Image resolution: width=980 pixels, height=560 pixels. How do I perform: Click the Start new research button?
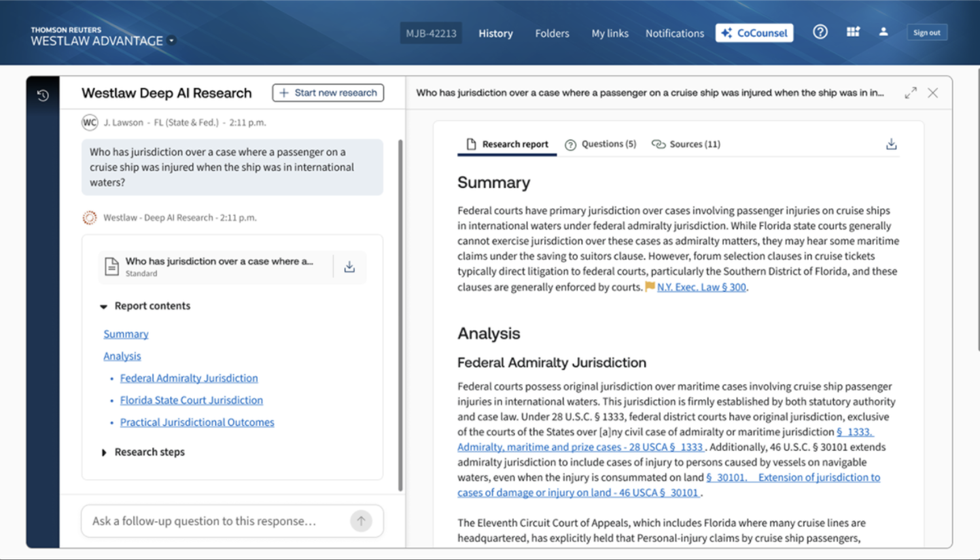328,93
